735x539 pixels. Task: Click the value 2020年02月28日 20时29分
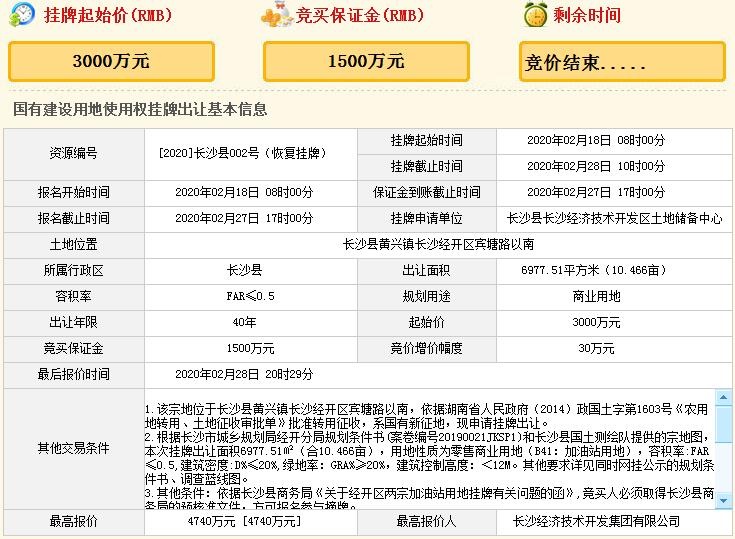pyautogui.click(x=244, y=374)
